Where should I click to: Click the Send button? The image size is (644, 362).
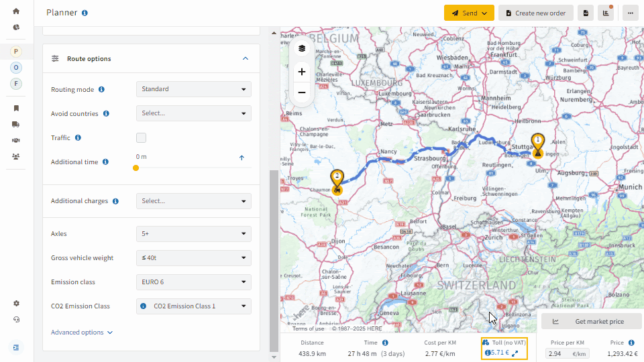469,13
